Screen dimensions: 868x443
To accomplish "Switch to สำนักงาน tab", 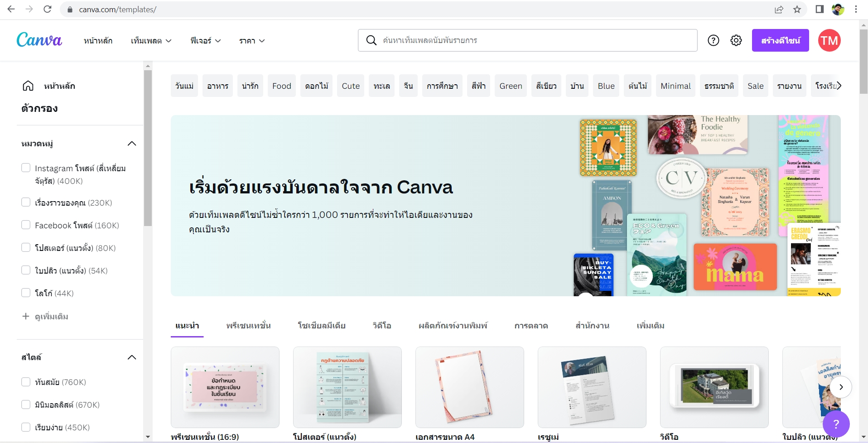I will coord(592,326).
